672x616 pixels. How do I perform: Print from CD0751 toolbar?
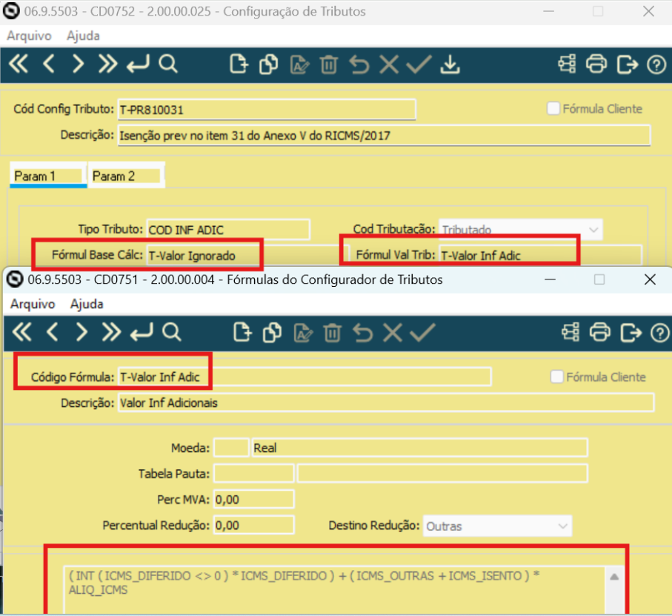pos(600,333)
